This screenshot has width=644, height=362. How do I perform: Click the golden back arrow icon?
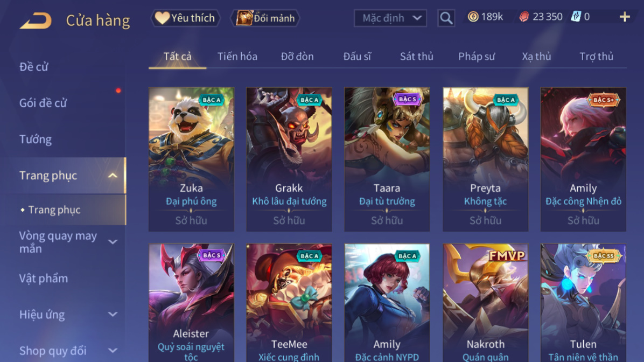pyautogui.click(x=36, y=20)
